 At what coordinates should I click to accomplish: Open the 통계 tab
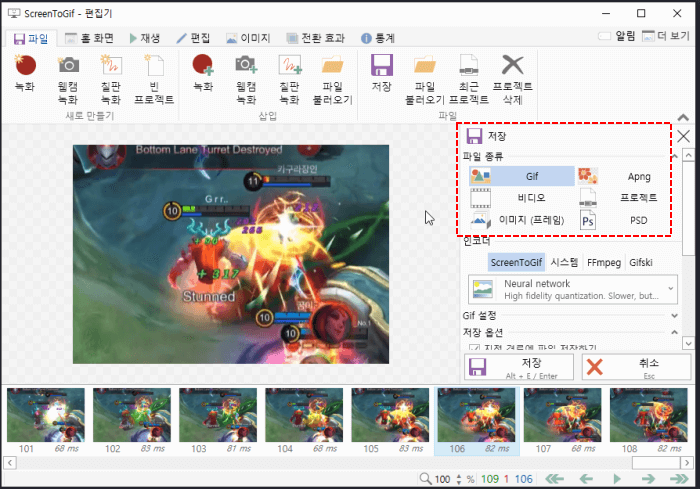378,38
